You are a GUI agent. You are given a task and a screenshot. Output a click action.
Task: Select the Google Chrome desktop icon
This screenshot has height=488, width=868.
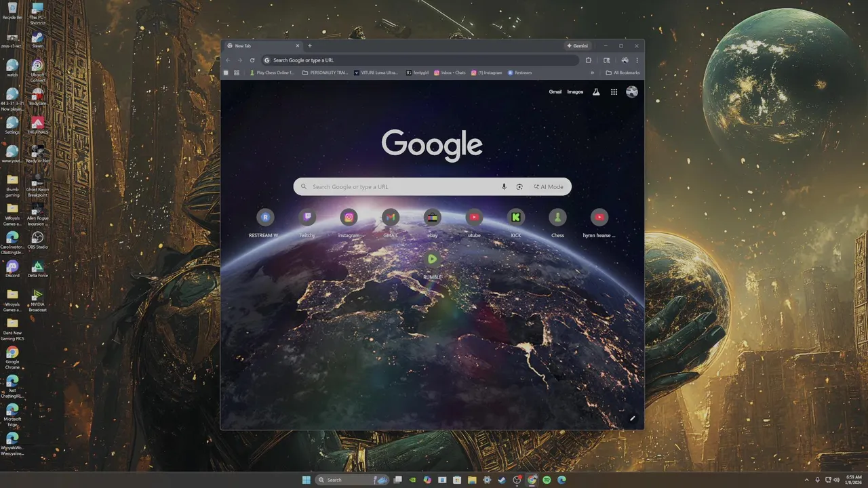pyautogui.click(x=12, y=358)
